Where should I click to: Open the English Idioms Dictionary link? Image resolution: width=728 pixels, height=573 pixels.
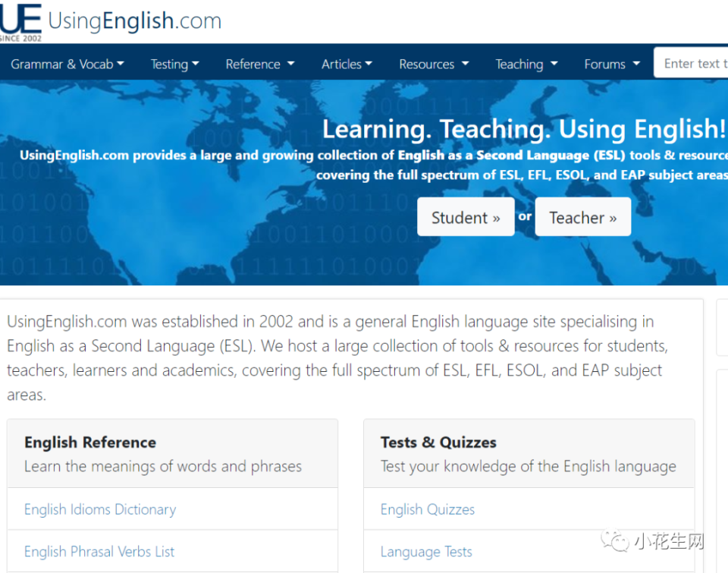(100, 509)
